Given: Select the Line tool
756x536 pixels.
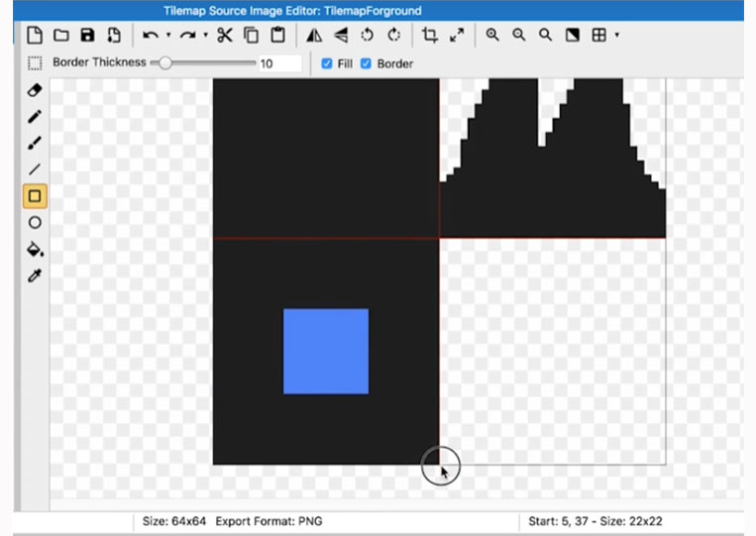Looking at the screenshot, I should (x=35, y=169).
